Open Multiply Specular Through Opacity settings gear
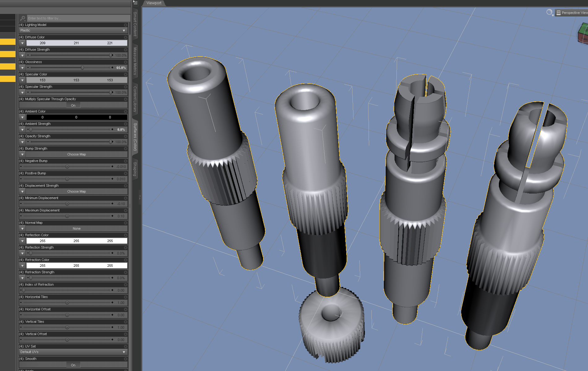 pyautogui.click(x=125, y=99)
